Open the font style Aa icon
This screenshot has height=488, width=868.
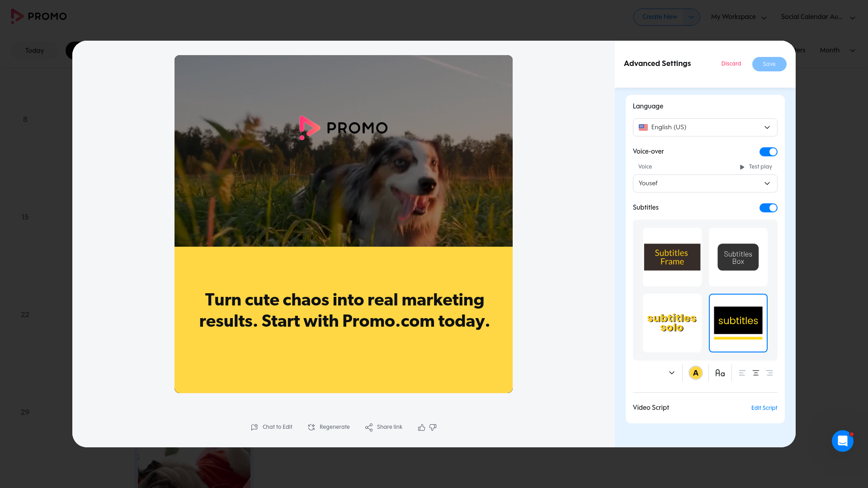tap(720, 373)
